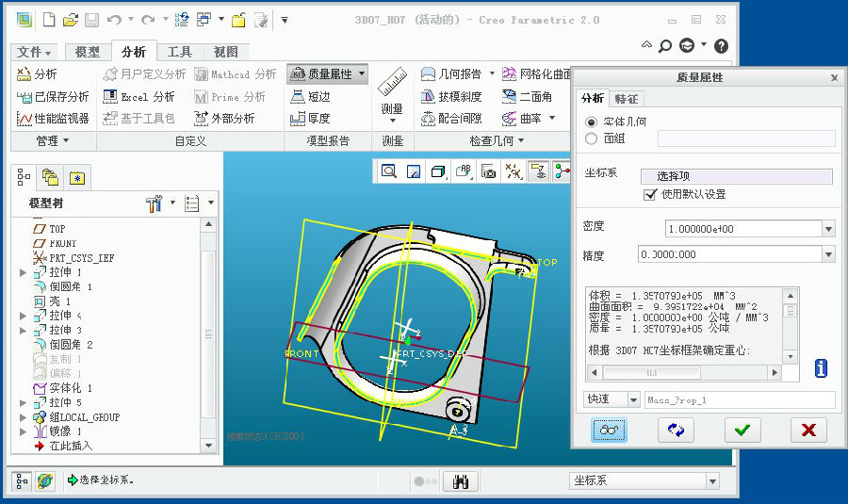Select the 实体几何 radio button
Viewport: 848px width, 504px height.
592,122
